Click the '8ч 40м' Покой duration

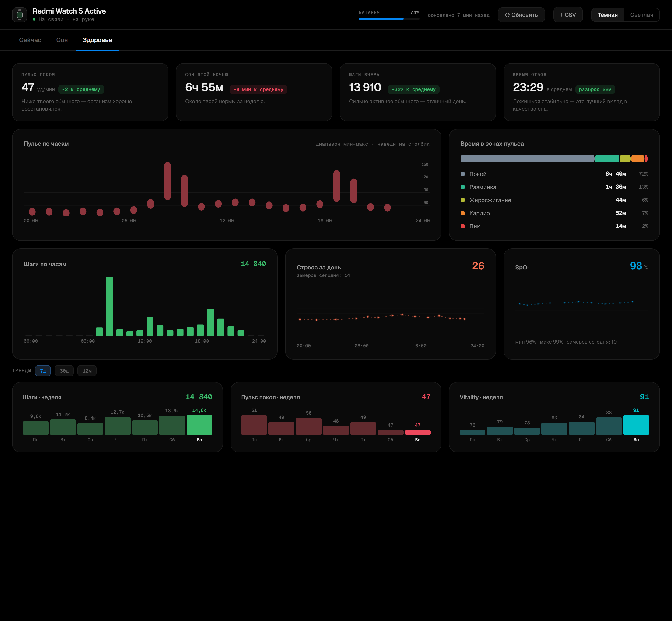616,174
